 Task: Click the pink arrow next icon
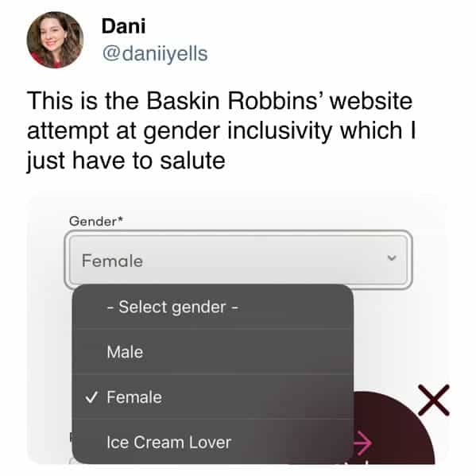pos(362,443)
